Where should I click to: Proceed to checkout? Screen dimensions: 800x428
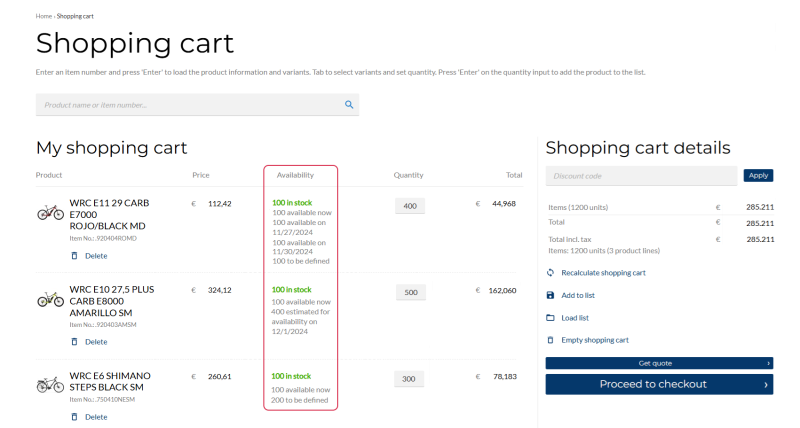(x=659, y=384)
